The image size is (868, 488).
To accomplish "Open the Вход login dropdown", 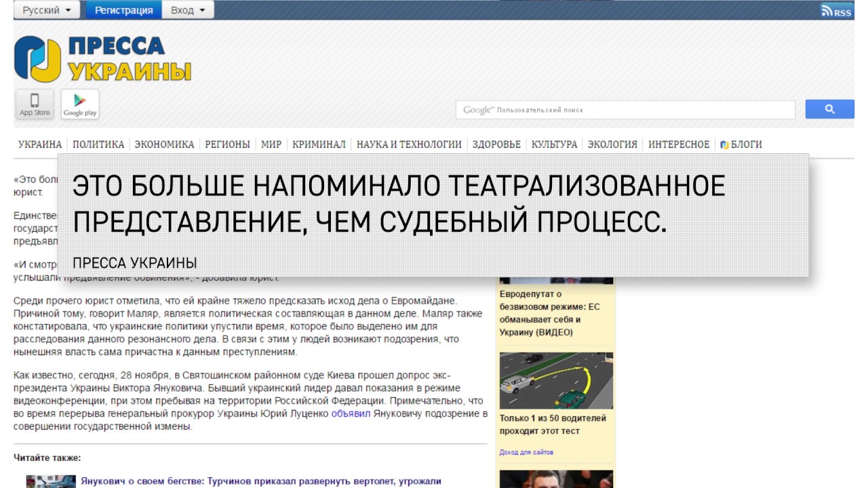I will point(188,10).
